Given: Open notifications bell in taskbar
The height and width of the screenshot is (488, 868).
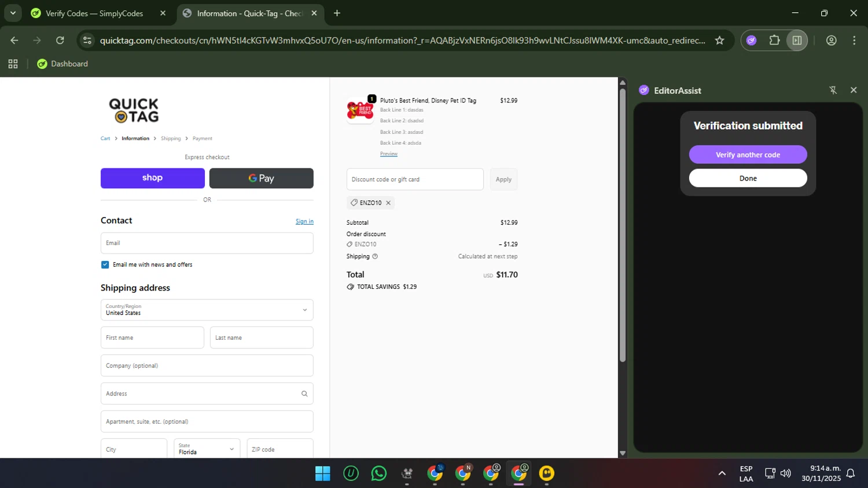Looking at the screenshot, I should point(851,474).
